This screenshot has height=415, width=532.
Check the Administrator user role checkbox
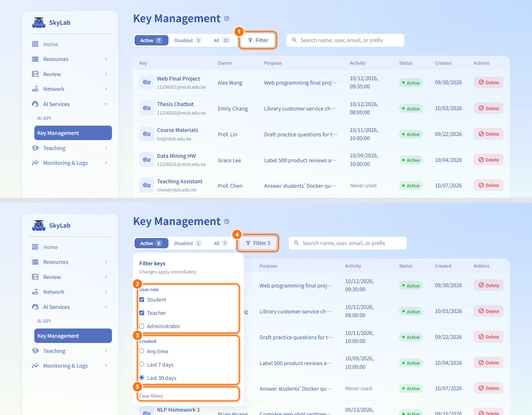click(142, 326)
